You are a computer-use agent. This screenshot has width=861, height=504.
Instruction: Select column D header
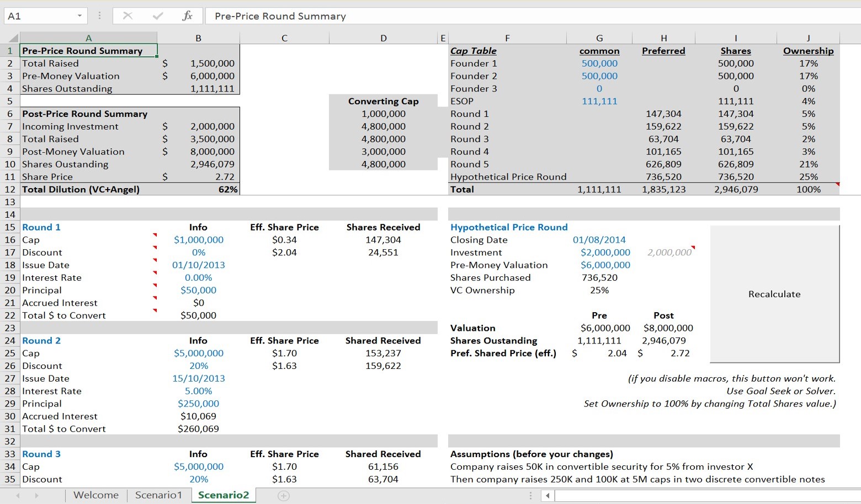click(384, 38)
